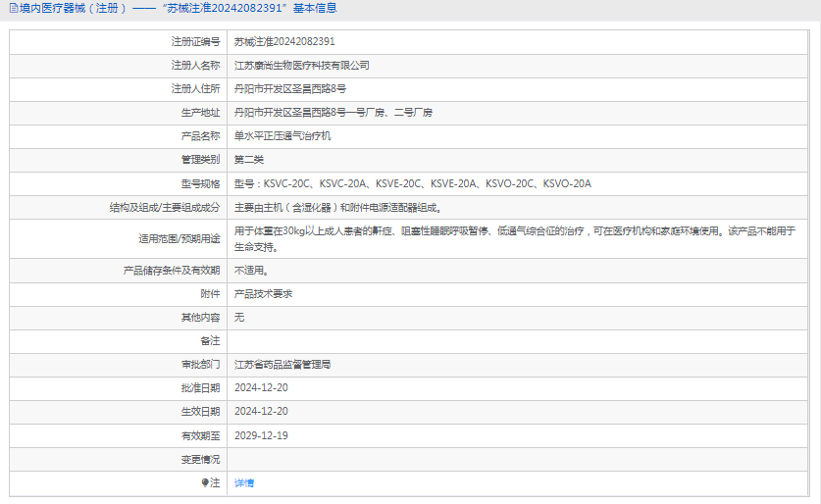This screenshot has height=504, width=821.
Task: Click attachment value 产品技术要求
Action: point(263,294)
